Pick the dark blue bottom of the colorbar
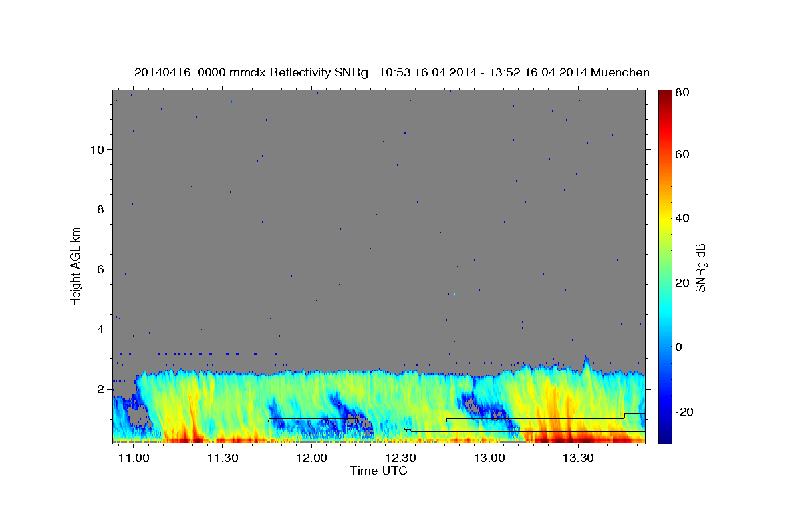The image size is (798, 532). (x=664, y=436)
